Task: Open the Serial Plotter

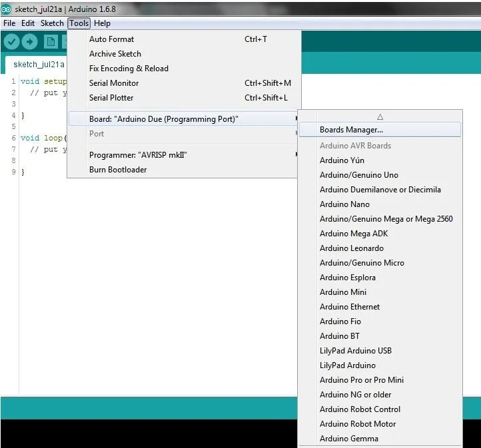Action: click(183, 98)
